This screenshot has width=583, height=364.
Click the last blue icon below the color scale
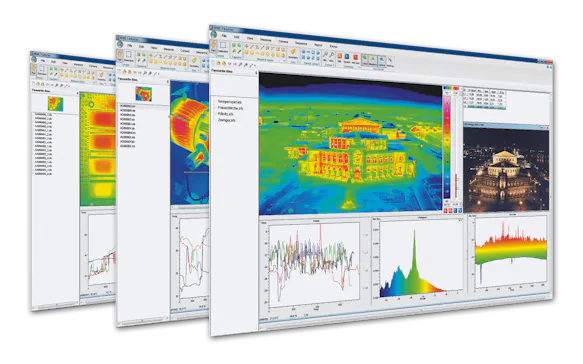tap(460, 210)
